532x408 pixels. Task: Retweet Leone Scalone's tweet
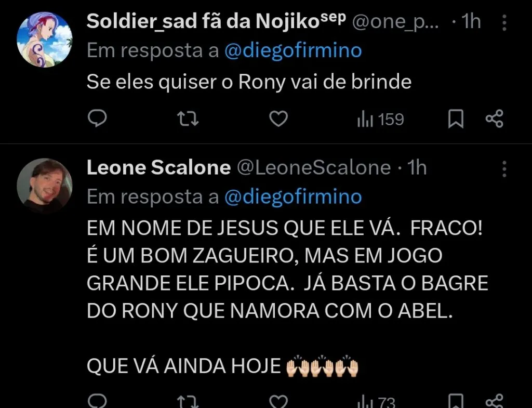(x=188, y=402)
